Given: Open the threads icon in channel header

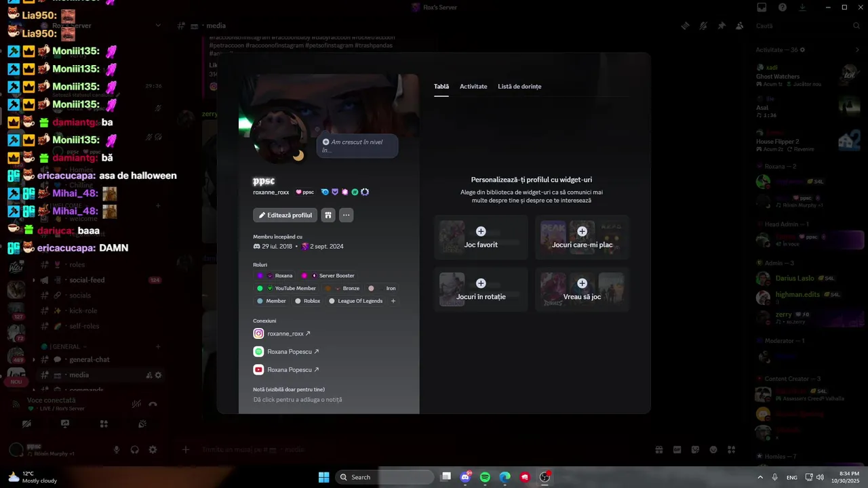Looking at the screenshot, I should tap(686, 26).
